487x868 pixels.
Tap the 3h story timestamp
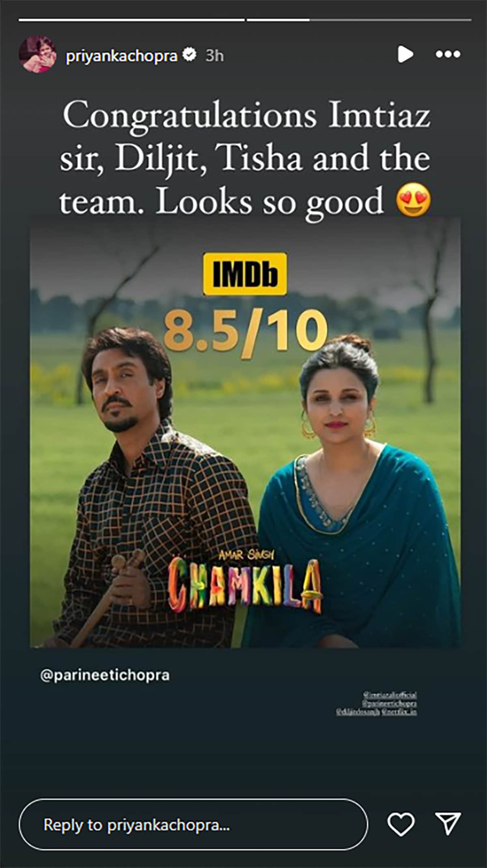(x=214, y=55)
